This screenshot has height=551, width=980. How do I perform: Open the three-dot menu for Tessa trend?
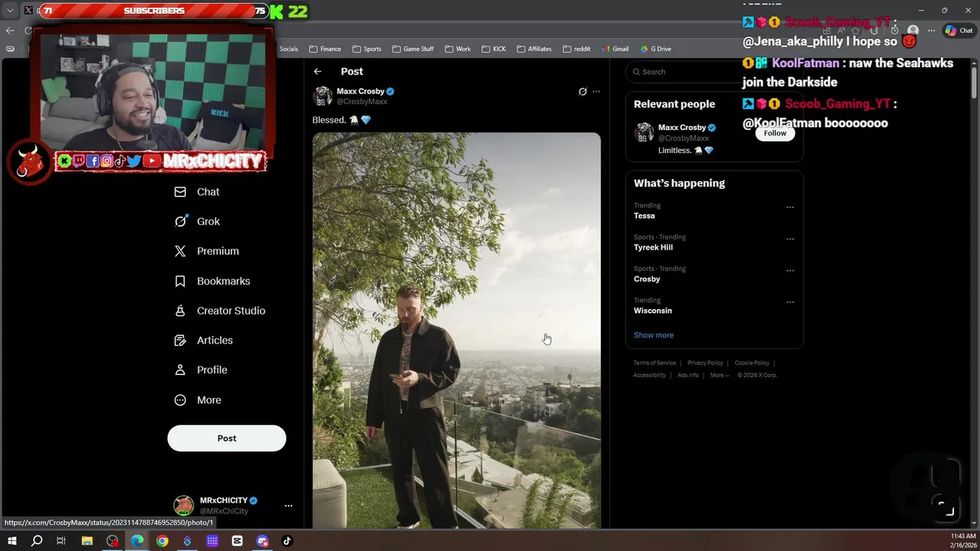point(790,207)
